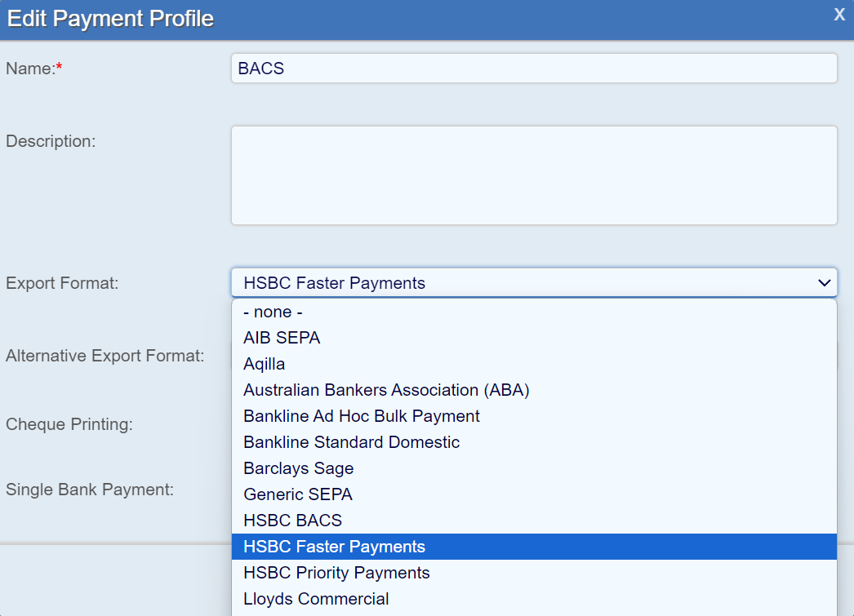This screenshot has width=854, height=616.
Task: Select Lloyds Commercial from the list
Action: point(316,599)
